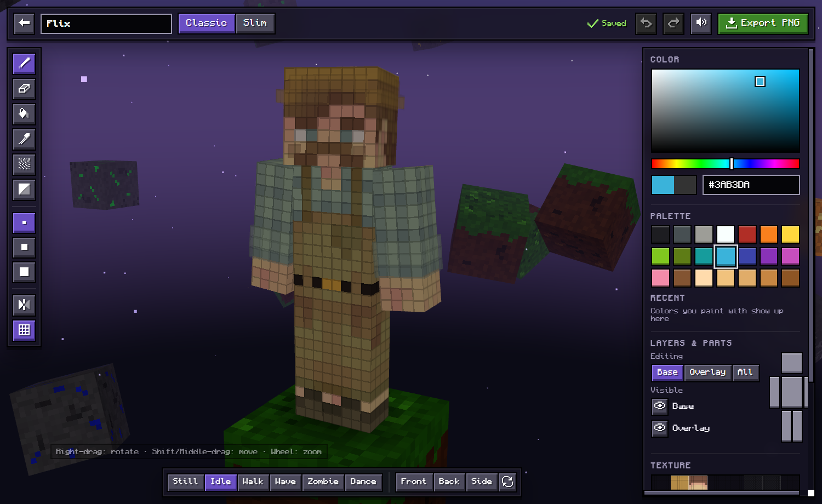
Task: Select the Noise dither tool
Action: [x=24, y=164]
